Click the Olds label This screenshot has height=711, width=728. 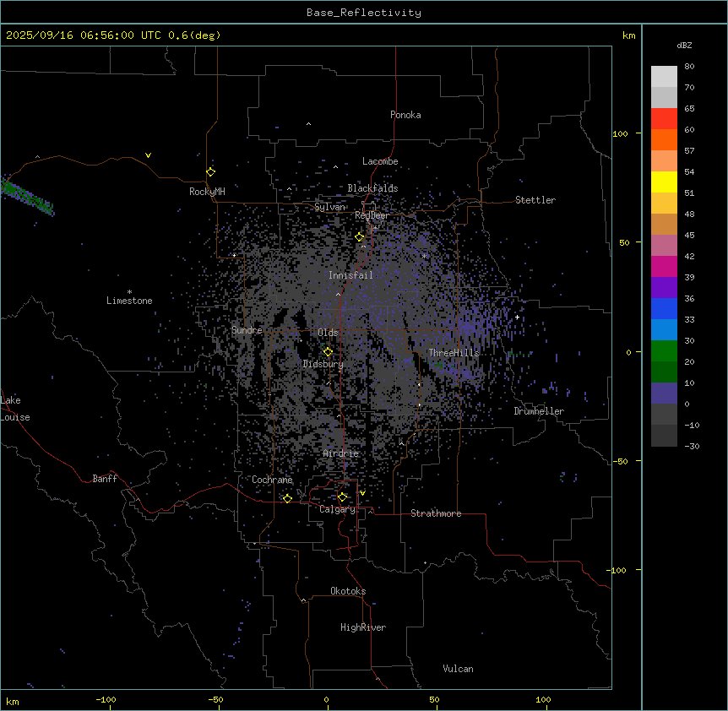click(x=328, y=333)
